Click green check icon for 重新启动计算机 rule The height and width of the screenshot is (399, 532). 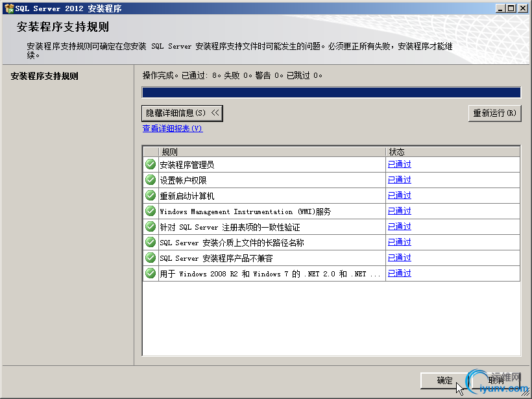[151, 195]
